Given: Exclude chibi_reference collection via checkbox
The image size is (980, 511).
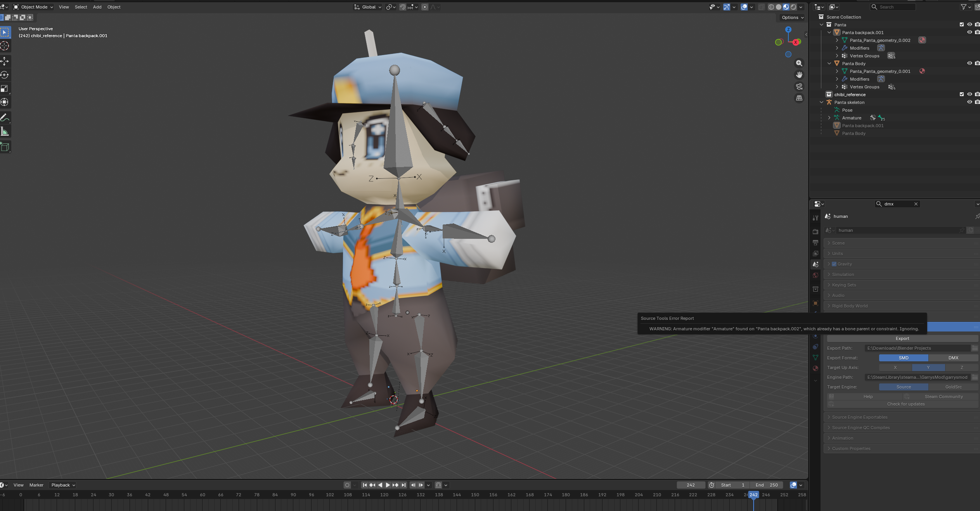Looking at the screenshot, I should pos(961,94).
